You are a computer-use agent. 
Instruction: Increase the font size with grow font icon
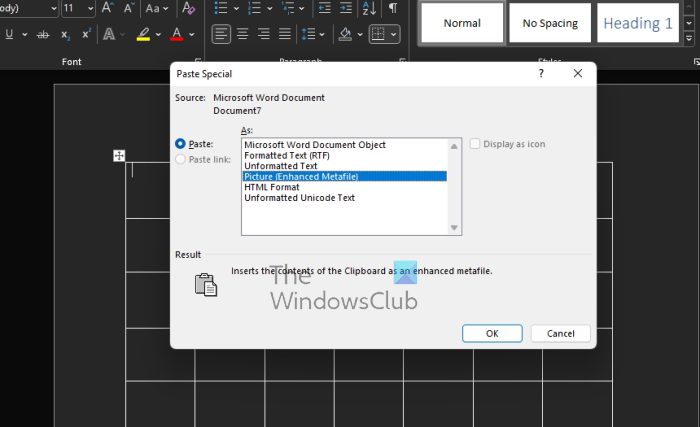click(x=107, y=8)
